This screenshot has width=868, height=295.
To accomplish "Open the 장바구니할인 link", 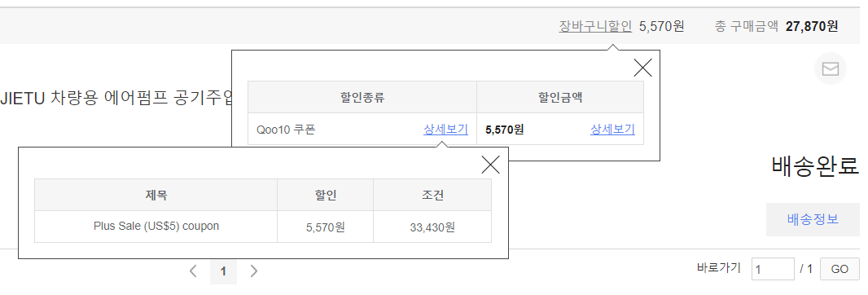I will pos(595,26).
